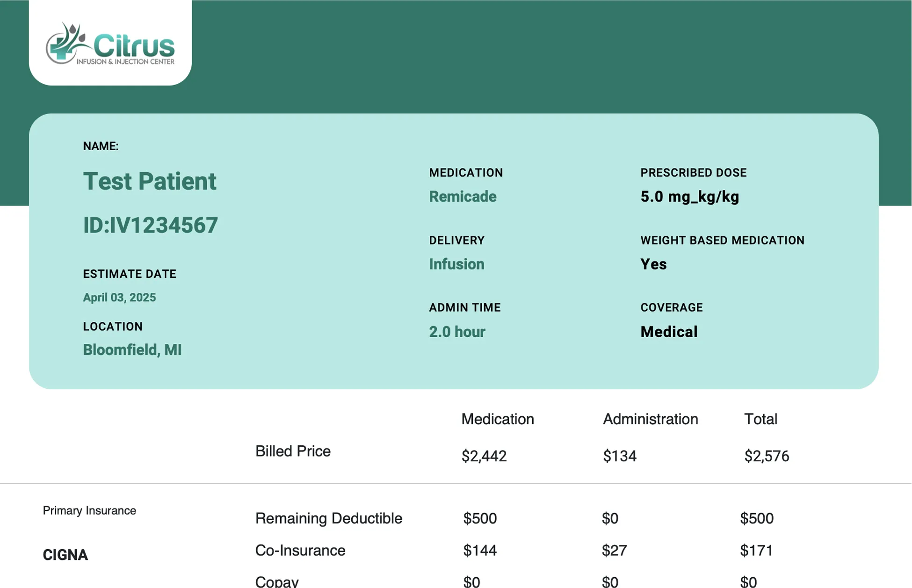
Task: Click the billed total $2,576
Action: click(x=767, y=456)
